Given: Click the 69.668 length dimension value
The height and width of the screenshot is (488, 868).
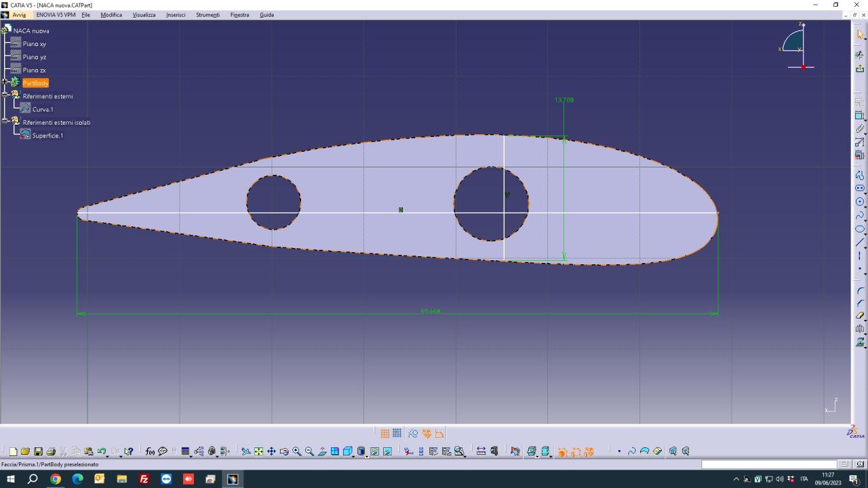Looking at the screenshot, I should tap(430, 312).
